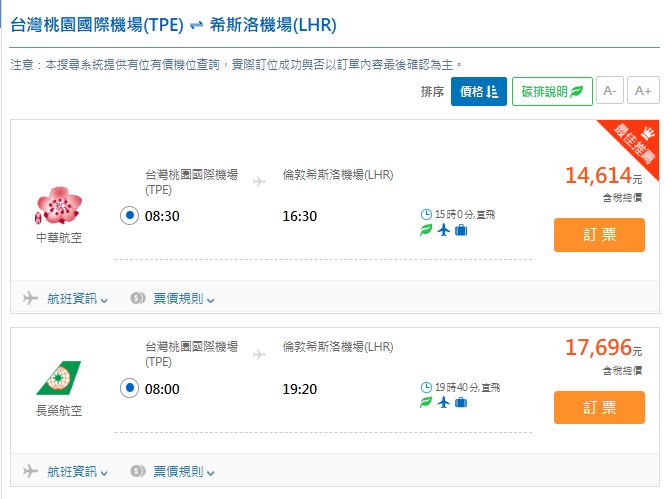Click 訂票 for the 14,614元 flight
Screen dimensions: 664x499
599,235
